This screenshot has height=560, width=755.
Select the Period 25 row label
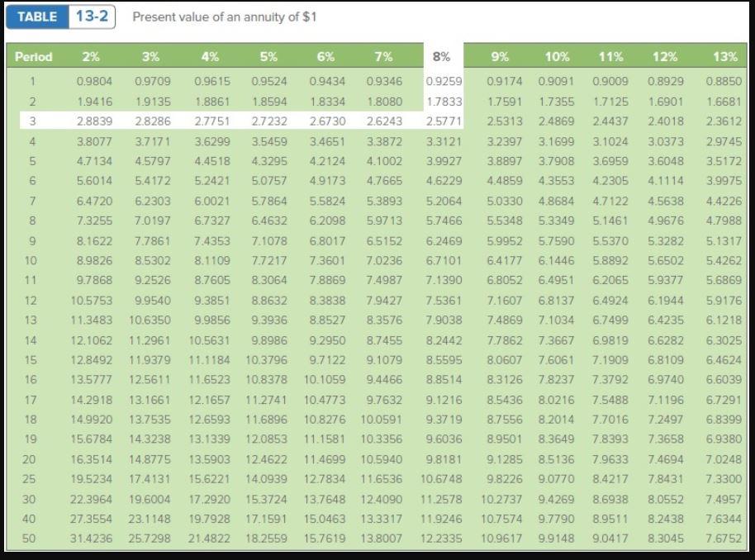pyautogui.click(x=29, y=479)
